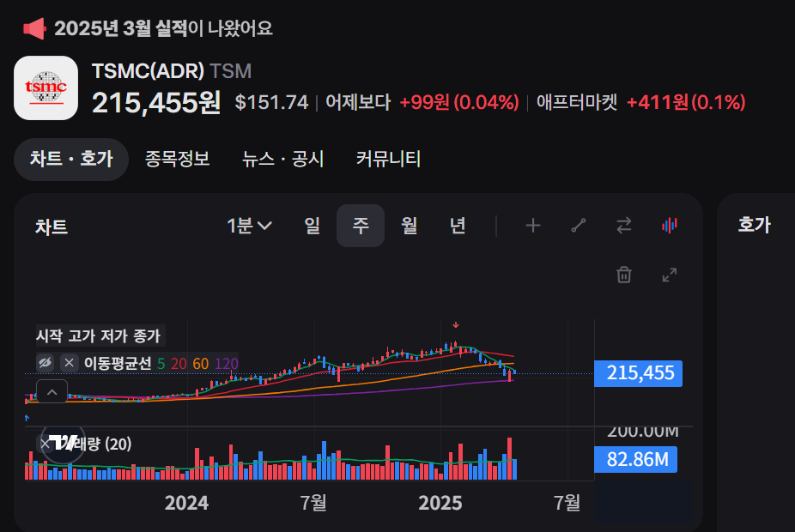
Task: Open the 2025년 3월 실적이 나왔어요 notice
Action: click(x=163, y=28)
